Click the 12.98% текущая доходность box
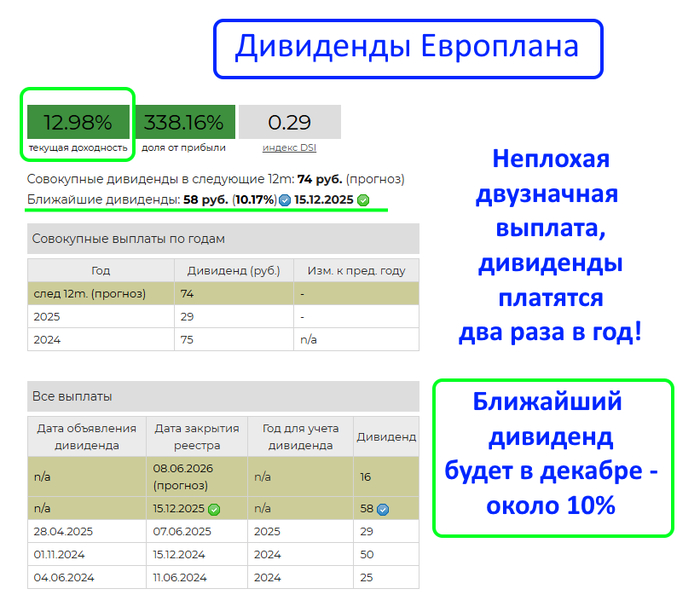The height and width of the screenshot is (612, 700). (78, 124)
